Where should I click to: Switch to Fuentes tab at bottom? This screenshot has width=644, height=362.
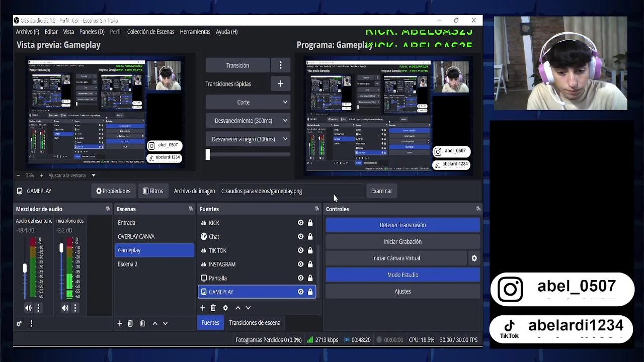(x=210, y=323)
